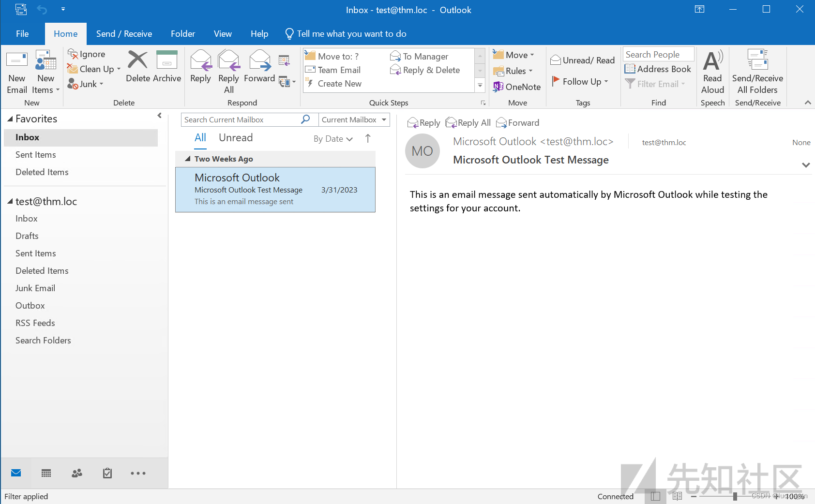The image size is (815, 504).
Task: Click the Search People field
Action: pyautogui.click(x=658, y=54)
